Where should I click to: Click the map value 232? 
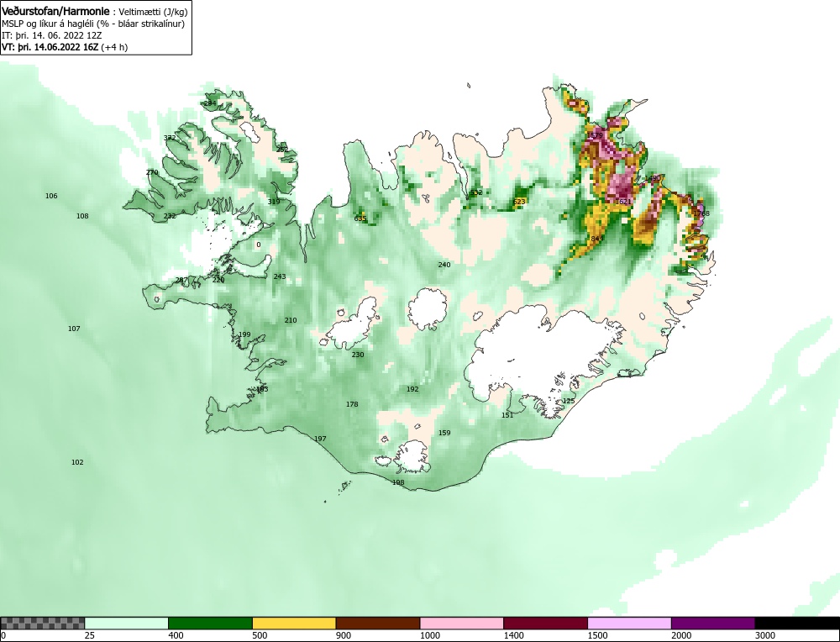pos(170,216)
